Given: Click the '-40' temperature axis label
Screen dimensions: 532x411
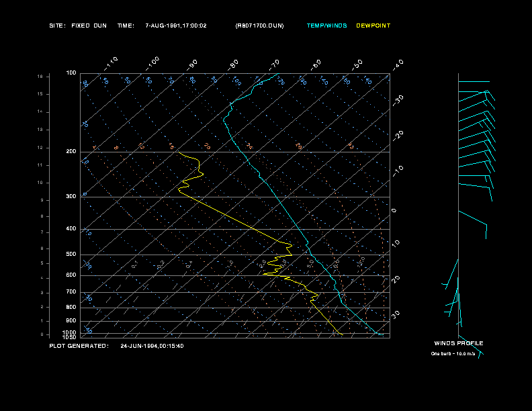Looking at the screenshot, I should click(x=398, y=65).
